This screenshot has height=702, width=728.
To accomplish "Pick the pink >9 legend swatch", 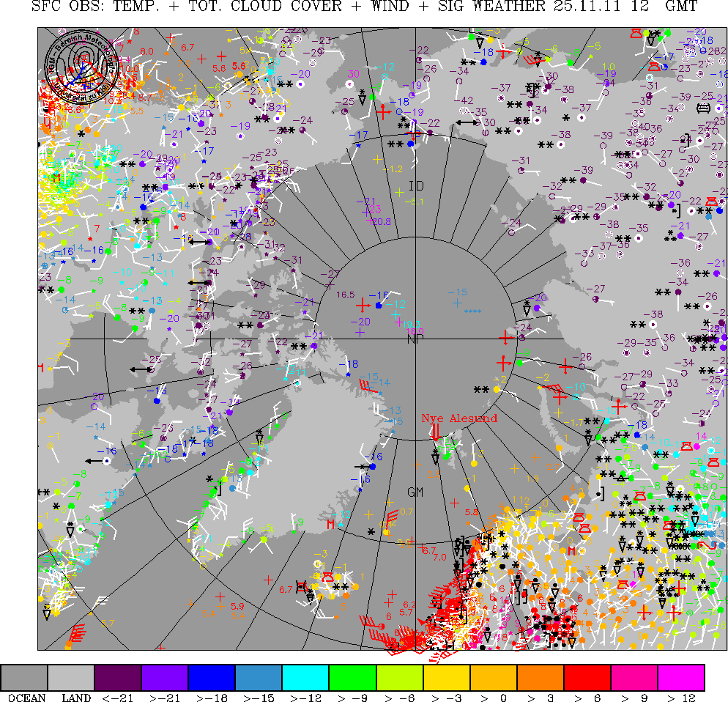I will point(634,677).
